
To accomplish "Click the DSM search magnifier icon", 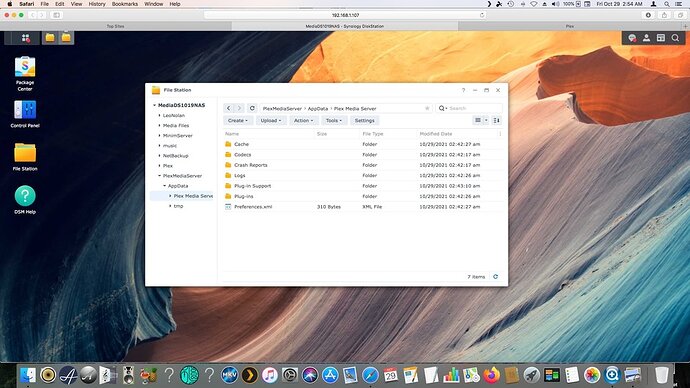I will 675,38.
